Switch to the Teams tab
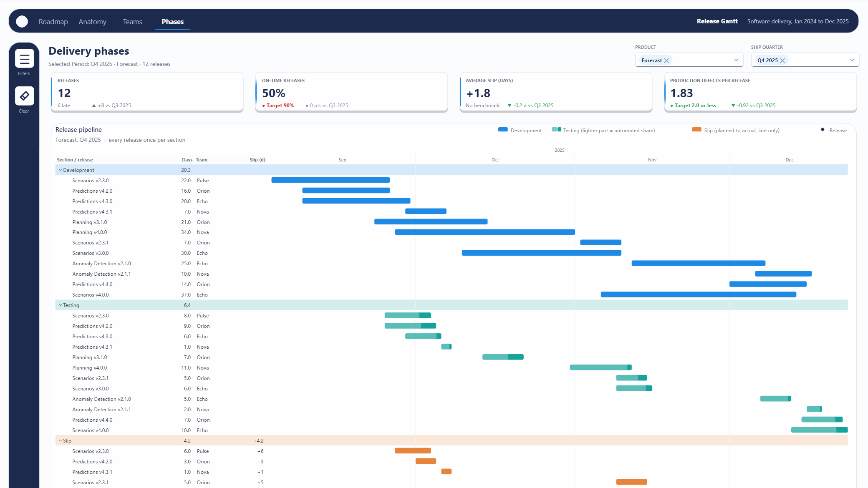Viewport: 868px width, 488px height. [132, 22]
